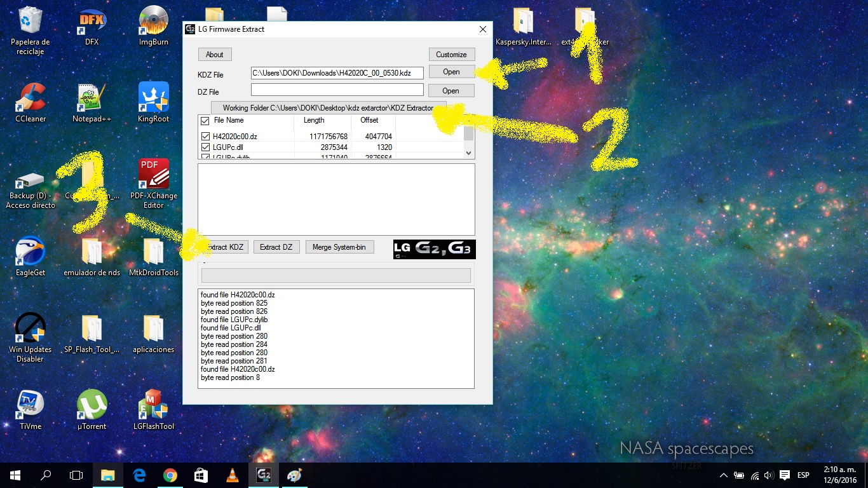Open taskbar search magnifier
Image resolution: width=868 pixels, height=488 pixels.
[46, 475]
